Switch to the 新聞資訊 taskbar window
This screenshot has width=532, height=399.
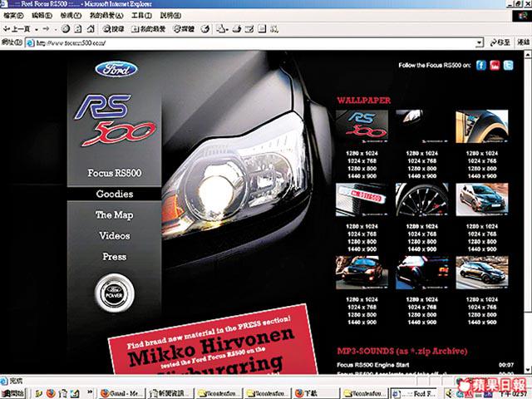pyautogui.click(x=170, y=393)
